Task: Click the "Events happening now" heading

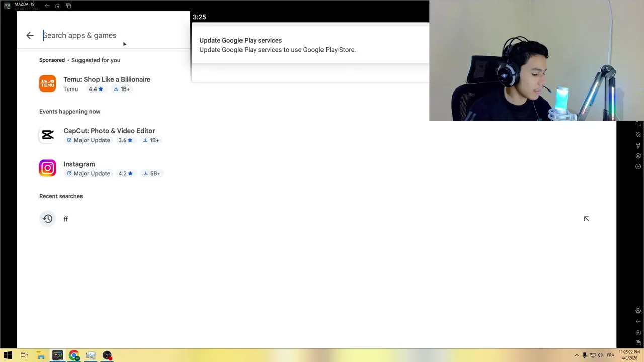Action: tap(69, 112)
